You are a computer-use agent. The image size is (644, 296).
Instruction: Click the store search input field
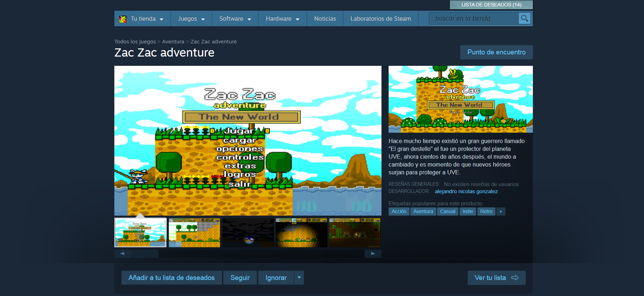pos(474,18)
